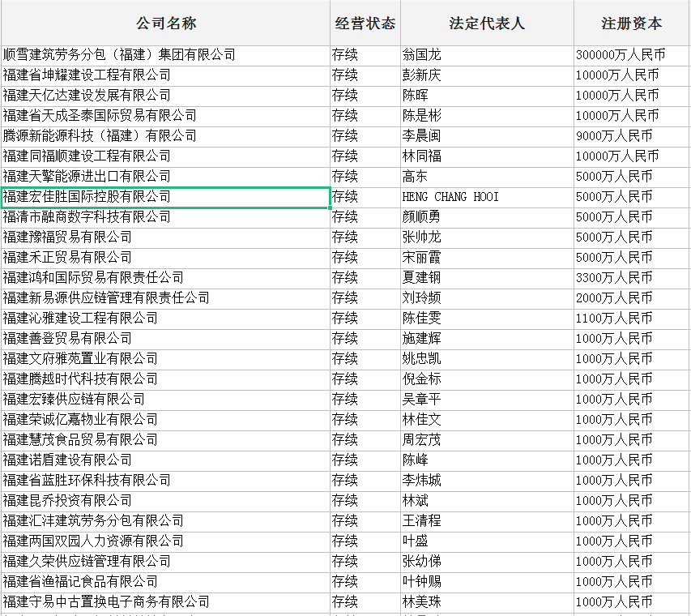Select cell 福建腾越时代科技有限公司
Screen dimensions: 691x616
(166, 379)
